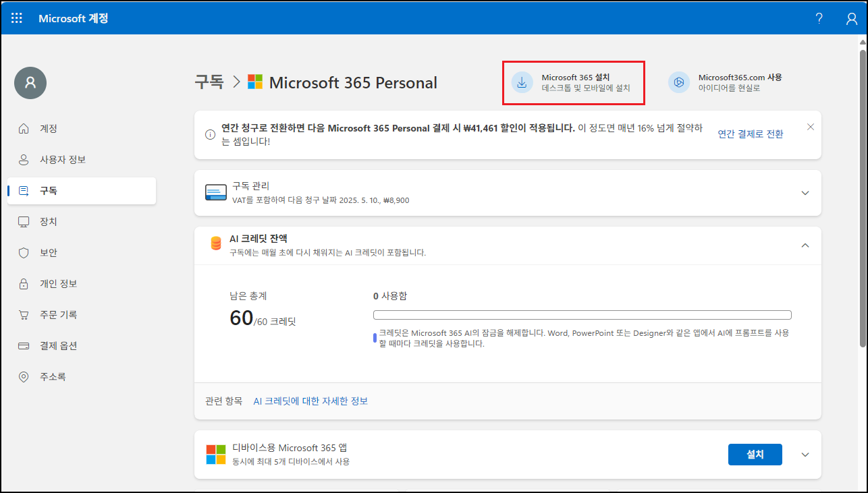Image resolution: width=868 pixels, height=493 pixels.
Task: Click the card icon beside 결제 옵션
Action: [x=24, y=346]
